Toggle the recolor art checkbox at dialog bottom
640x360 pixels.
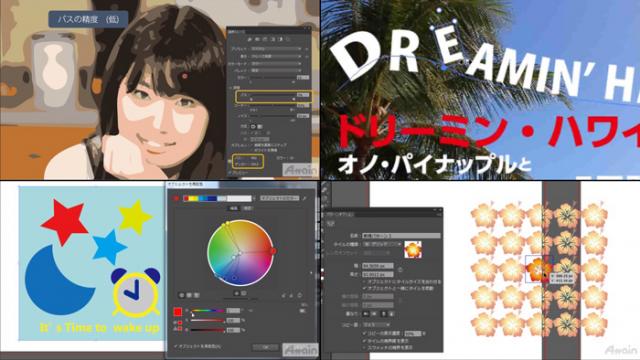(x=176, y=347)
